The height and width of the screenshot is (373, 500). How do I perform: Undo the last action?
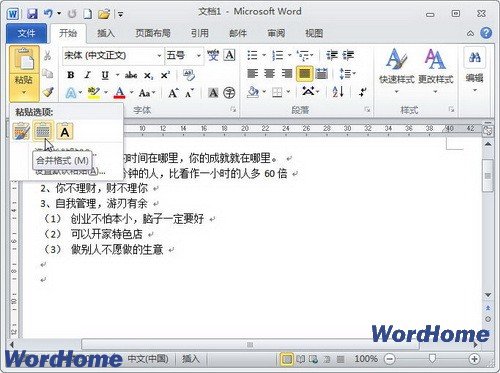tap(48, 14)
